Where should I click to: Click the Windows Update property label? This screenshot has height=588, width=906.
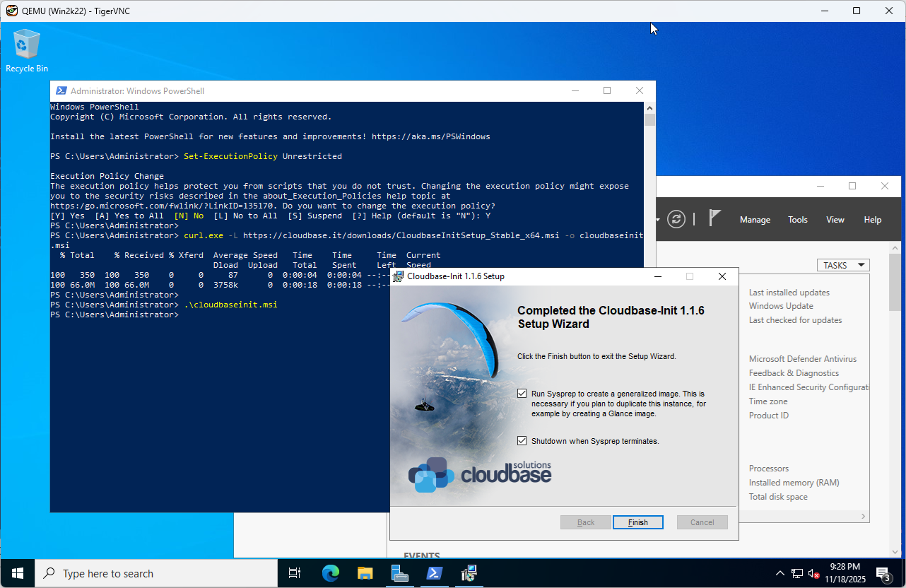click(x=780, y=306)
